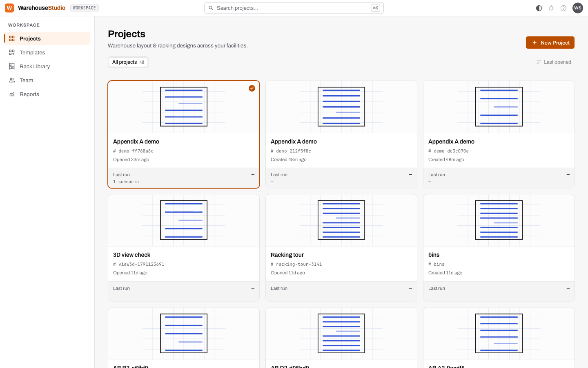588x368 pixels.
Task: Switch to the All projects tab
Action: click(128, 62)
